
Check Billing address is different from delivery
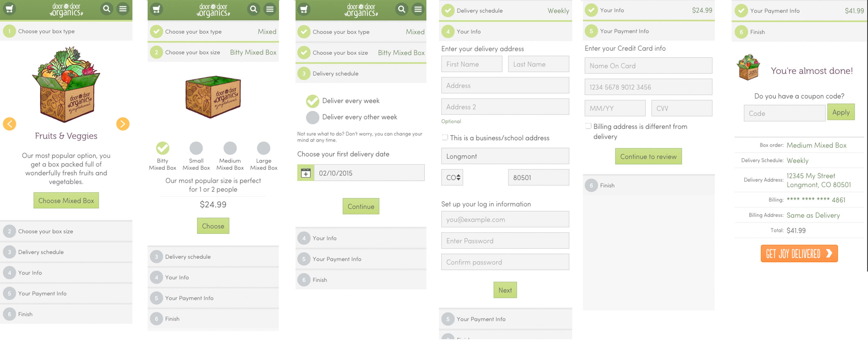[x=588, y=126]
